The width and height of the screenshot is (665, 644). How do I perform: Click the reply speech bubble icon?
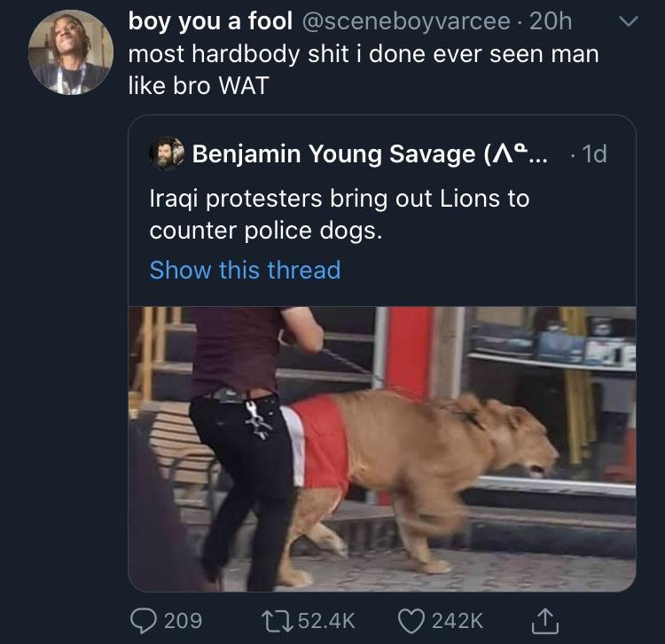pos(143,618)
